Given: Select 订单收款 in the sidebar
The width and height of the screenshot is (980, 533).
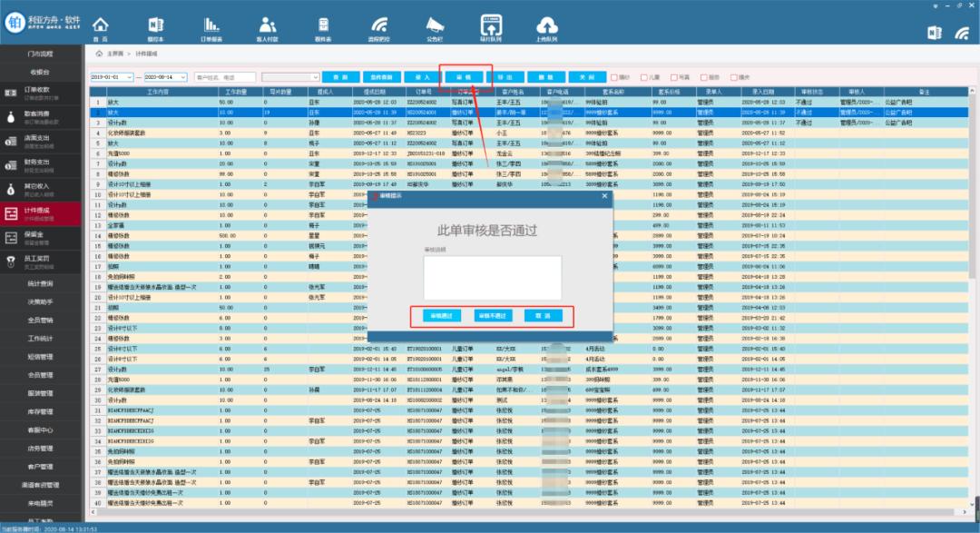Looking at the screenshot, I should click(41, 94).
